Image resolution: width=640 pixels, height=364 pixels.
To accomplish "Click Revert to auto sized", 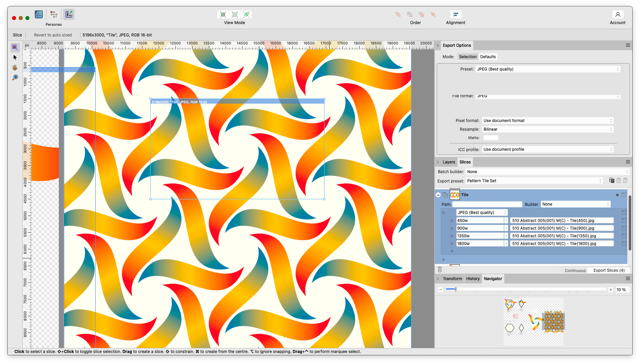I will (53, 35).
